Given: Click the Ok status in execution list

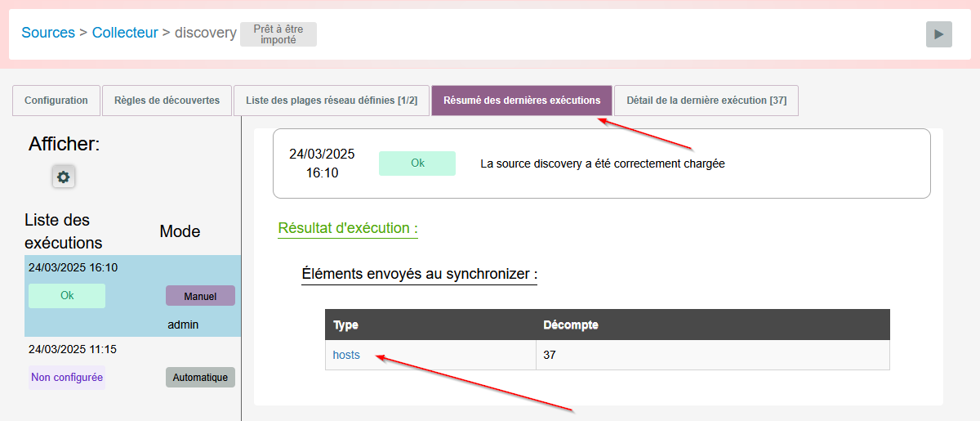Looking at the screenshot, I should point(67,296).
